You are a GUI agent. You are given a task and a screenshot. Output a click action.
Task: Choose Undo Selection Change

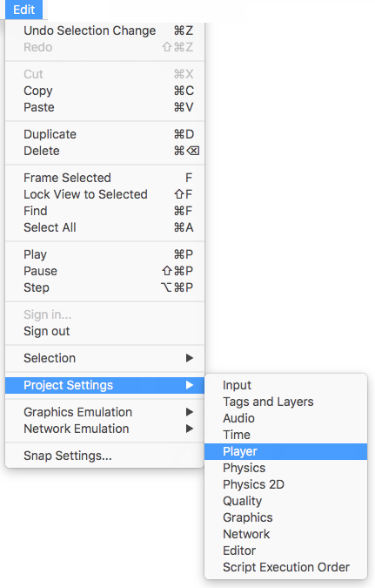tap(105, 30)
